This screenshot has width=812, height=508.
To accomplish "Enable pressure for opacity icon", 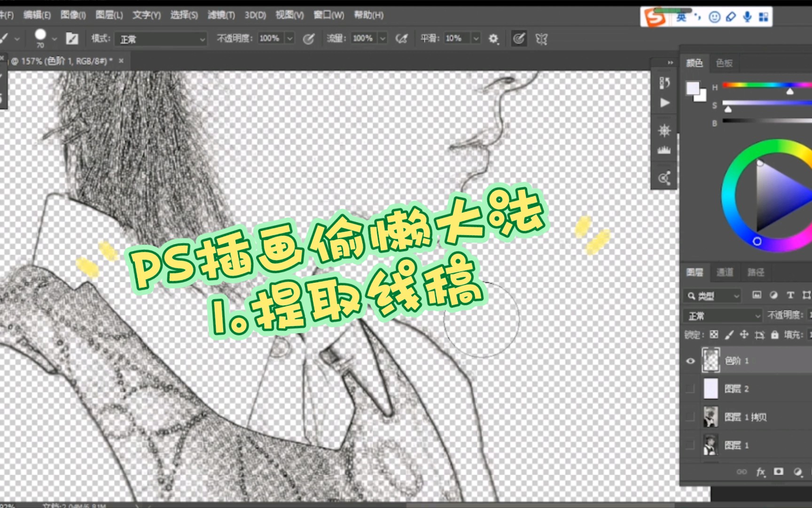I will click(x=308, y=39).
